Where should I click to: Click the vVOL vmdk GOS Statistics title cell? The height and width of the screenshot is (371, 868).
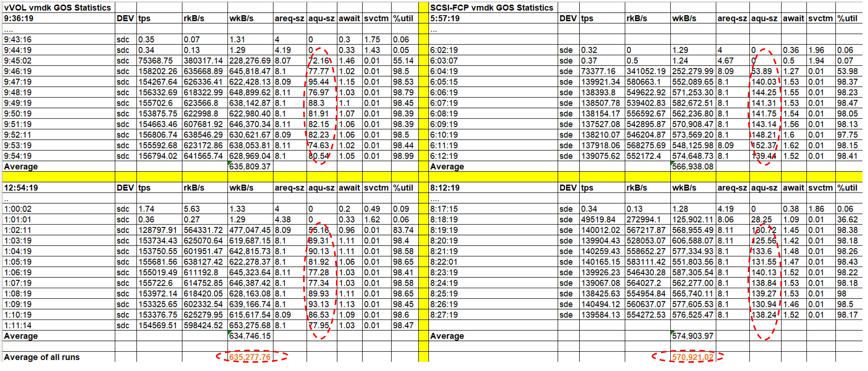[57, 7]
